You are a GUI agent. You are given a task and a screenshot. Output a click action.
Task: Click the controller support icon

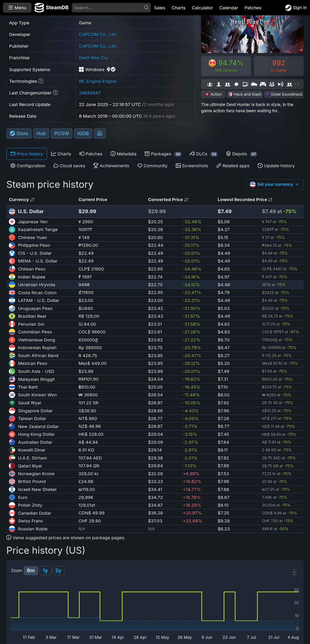263,84
